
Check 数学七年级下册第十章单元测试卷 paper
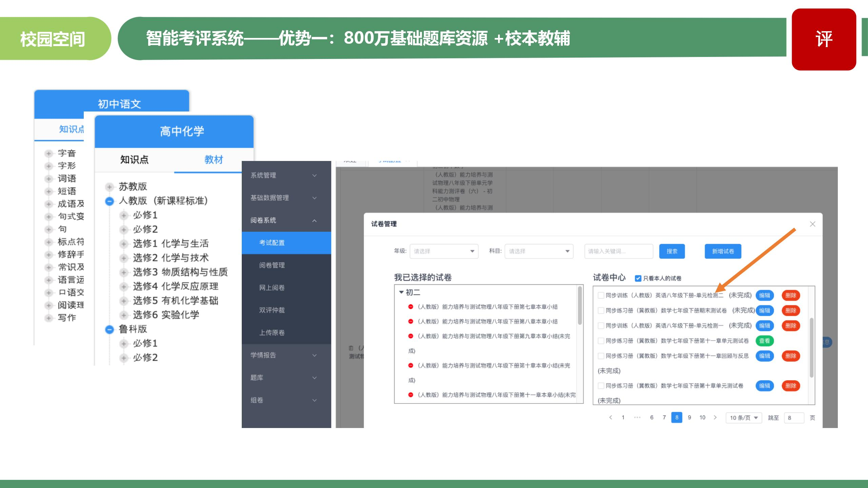point(601,386)
